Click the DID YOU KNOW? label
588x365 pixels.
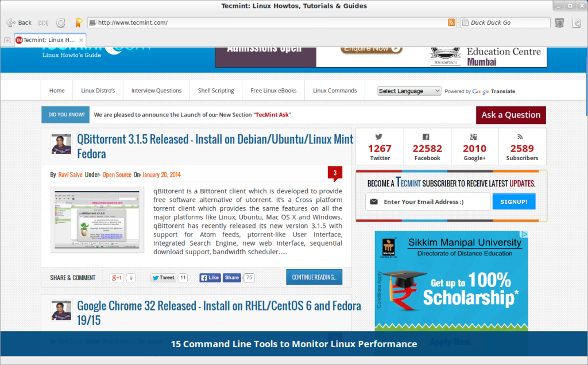point(66,115)
